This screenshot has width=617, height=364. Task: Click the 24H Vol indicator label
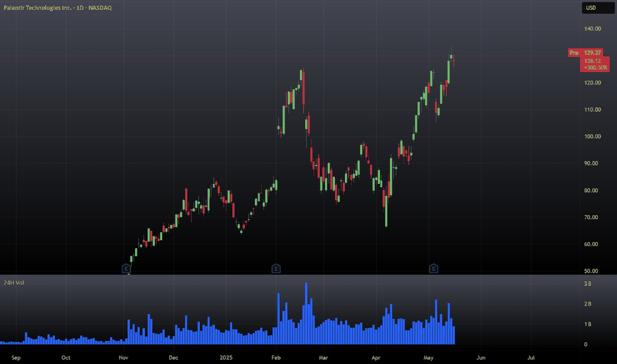14,283
